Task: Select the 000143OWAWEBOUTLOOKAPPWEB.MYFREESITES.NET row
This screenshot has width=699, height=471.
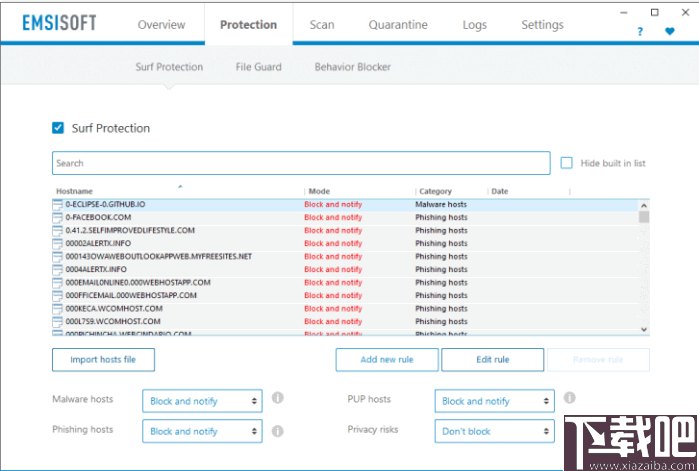Action: [345, 257]
